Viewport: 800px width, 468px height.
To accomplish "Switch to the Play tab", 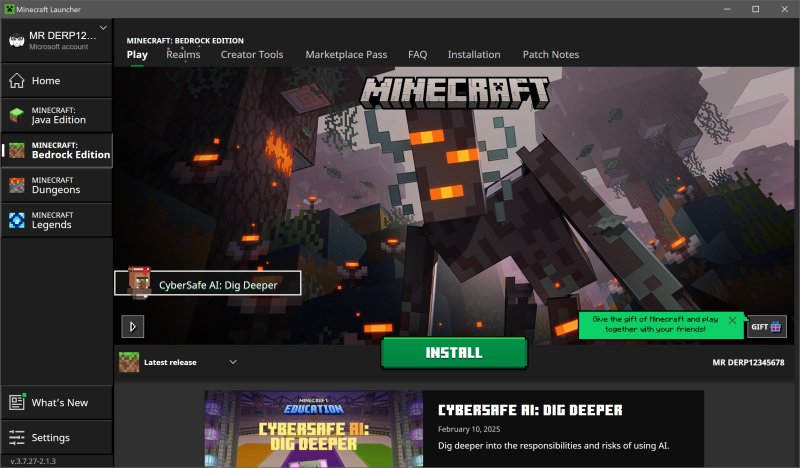I will point(137,55).
